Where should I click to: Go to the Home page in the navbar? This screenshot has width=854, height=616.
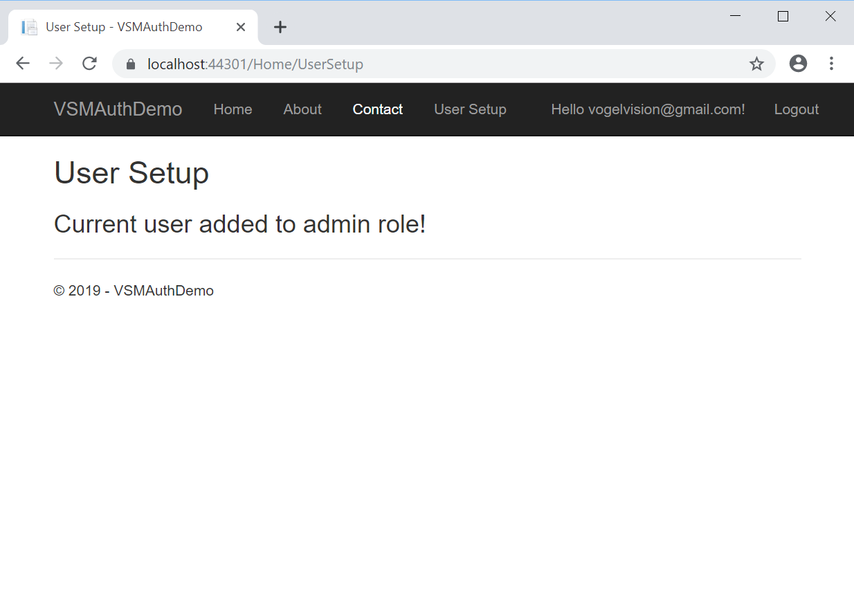233,109
